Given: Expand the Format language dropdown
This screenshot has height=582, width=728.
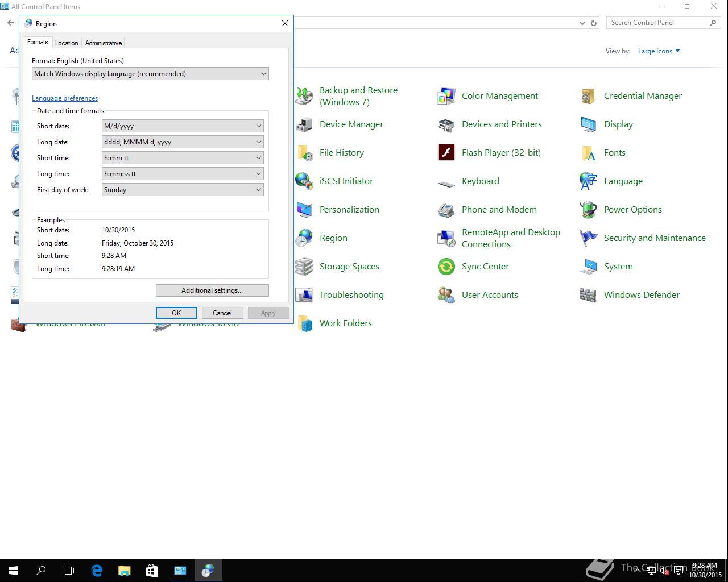Looking at the screenshot, I should pos(150,74).
